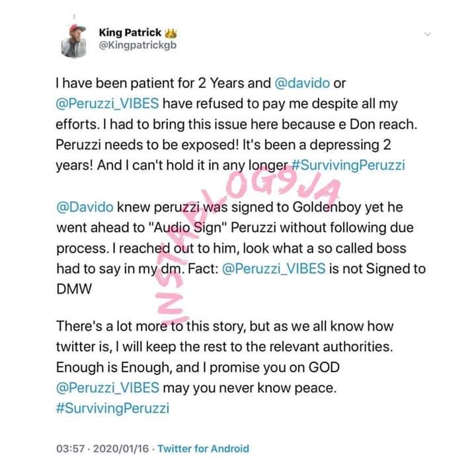Click the crown emoji beside King Patrick
The height and width of the screenshot is (476, 476).
click(171, 33)
